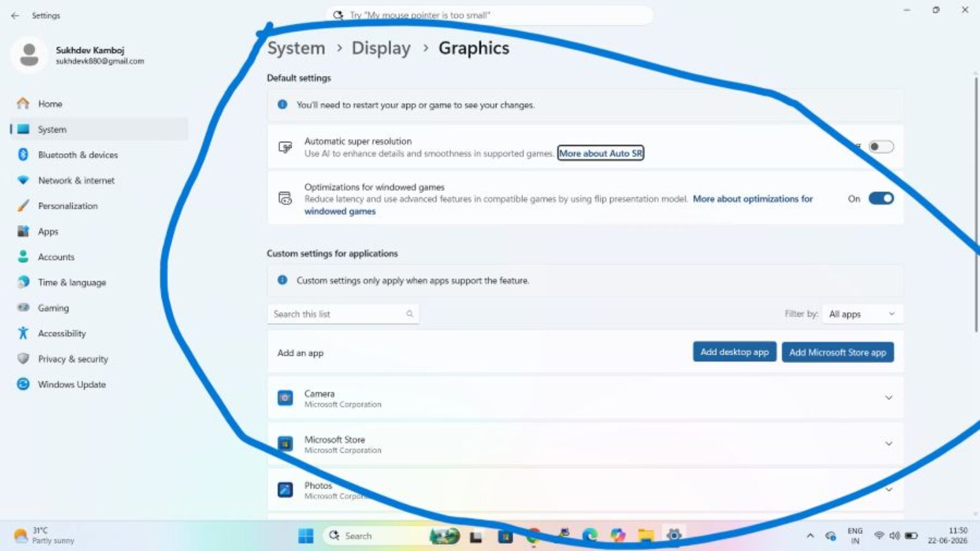Go to Display in the breadcrumb
This screenshot has width=980, height=551.
381,48
